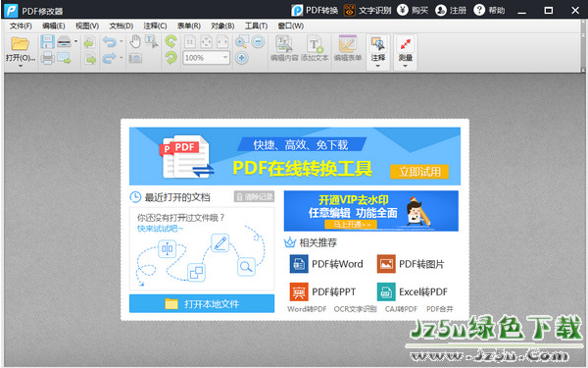Click the 立即试用 orange button
Viewport: 588px width, 368px height.
pyautogui.click(x=419, y=172)
